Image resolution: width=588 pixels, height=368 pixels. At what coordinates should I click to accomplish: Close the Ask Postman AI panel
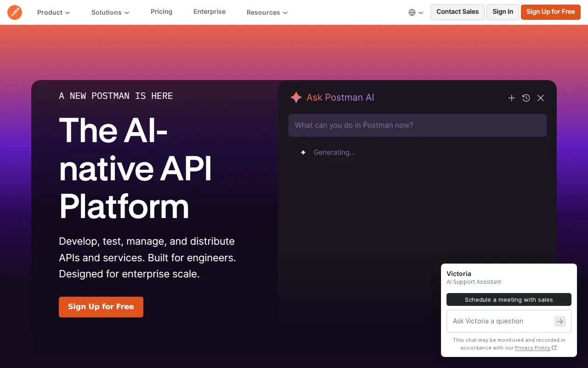tap(541, 98)
